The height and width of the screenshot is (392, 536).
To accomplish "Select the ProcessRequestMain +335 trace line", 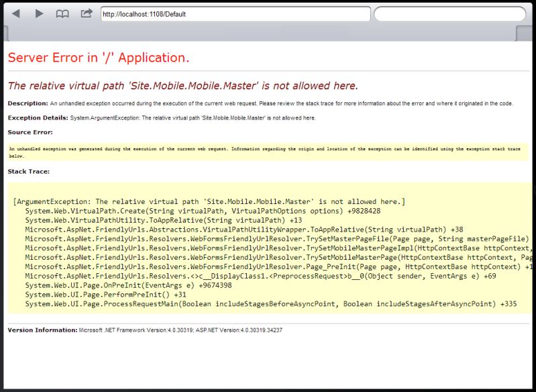I will point(271,303).
